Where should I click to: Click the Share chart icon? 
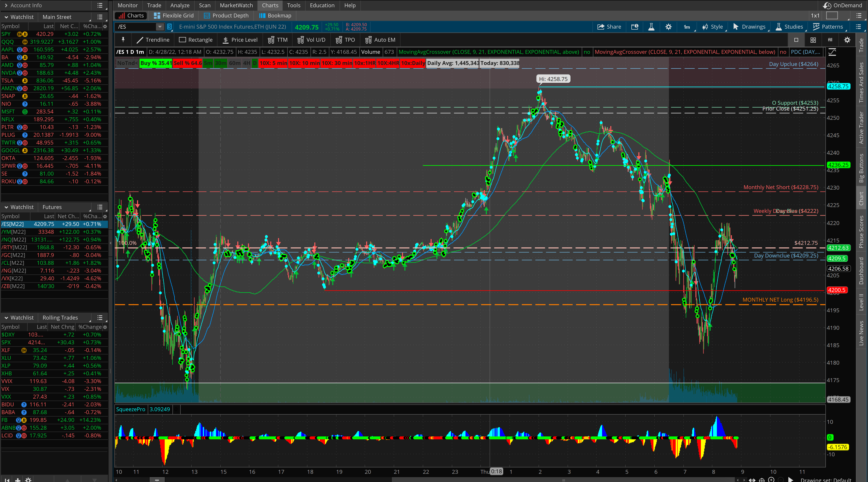click(x=609, y=27)
